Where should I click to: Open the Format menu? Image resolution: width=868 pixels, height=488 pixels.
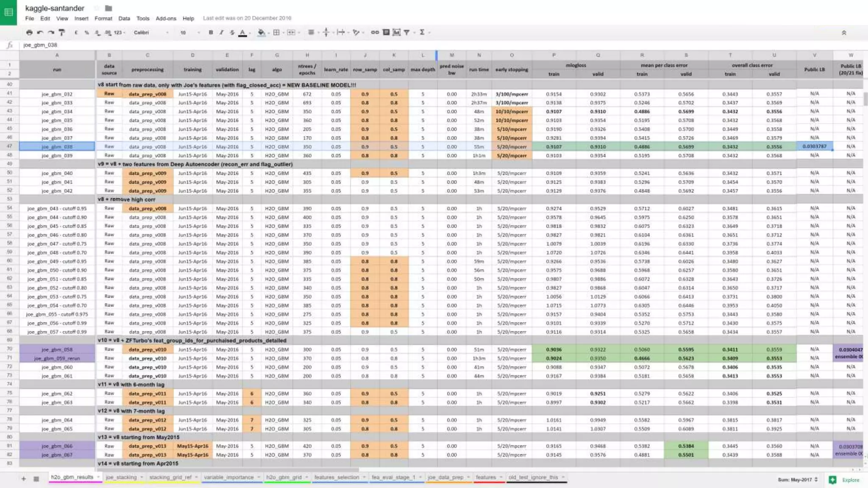103,18
